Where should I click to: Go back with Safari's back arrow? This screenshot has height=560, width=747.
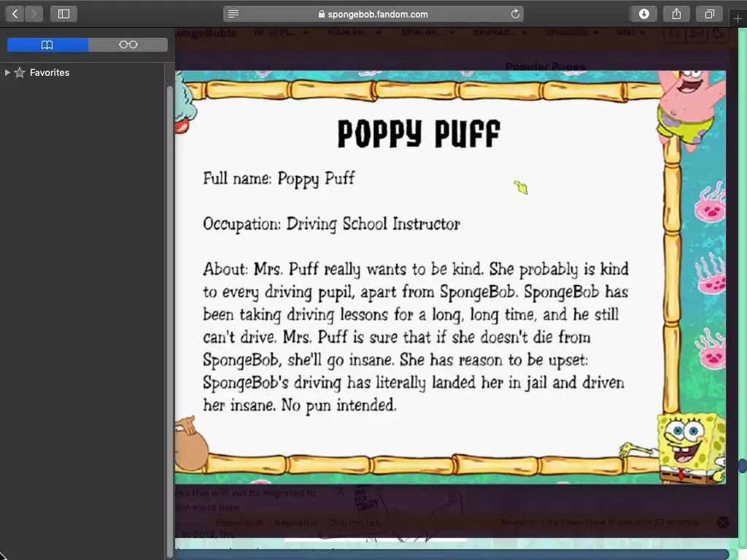15,14
